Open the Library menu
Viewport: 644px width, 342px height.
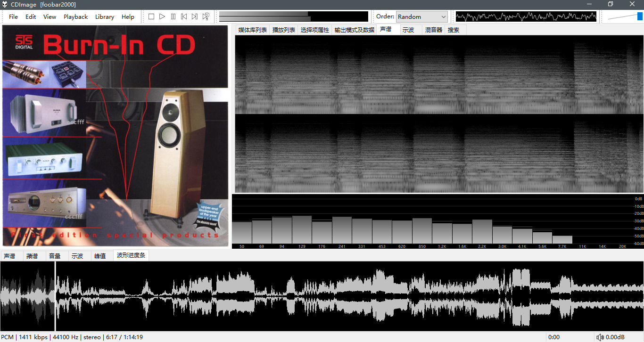tap(104, 16)
